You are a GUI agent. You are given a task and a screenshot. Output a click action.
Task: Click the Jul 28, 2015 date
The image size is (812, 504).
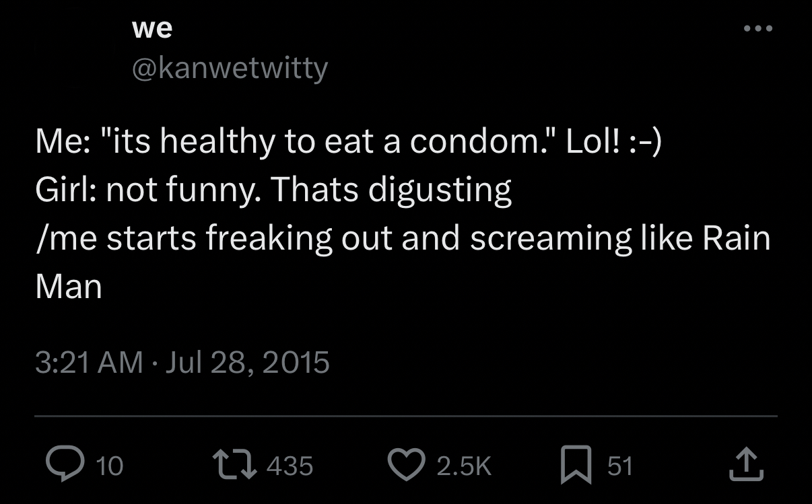point(247,362)
